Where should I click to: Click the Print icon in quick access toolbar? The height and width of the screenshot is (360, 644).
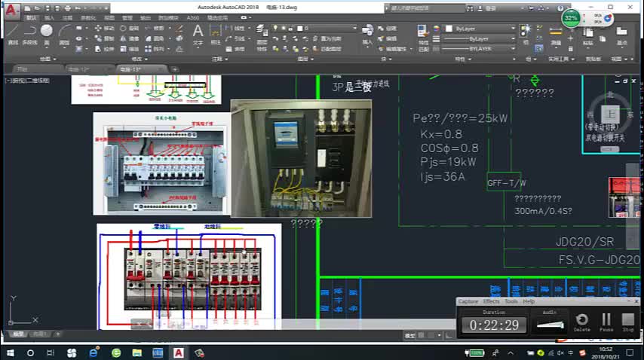tap(67, 8)
